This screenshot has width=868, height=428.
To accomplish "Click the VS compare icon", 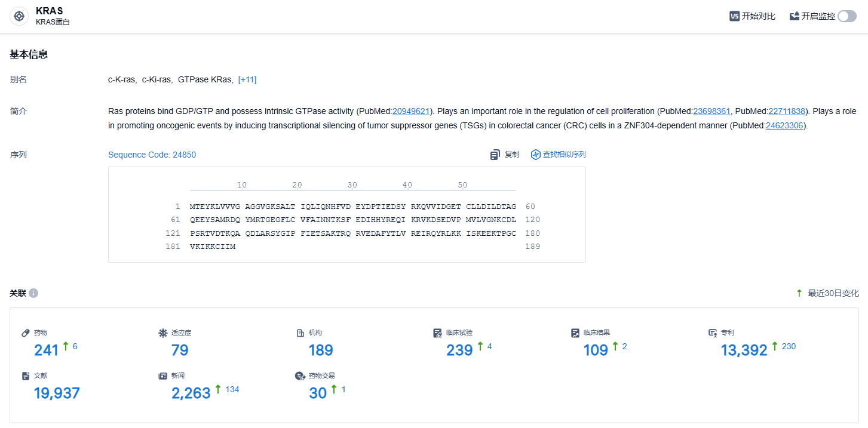I will [x=735, y=16].
